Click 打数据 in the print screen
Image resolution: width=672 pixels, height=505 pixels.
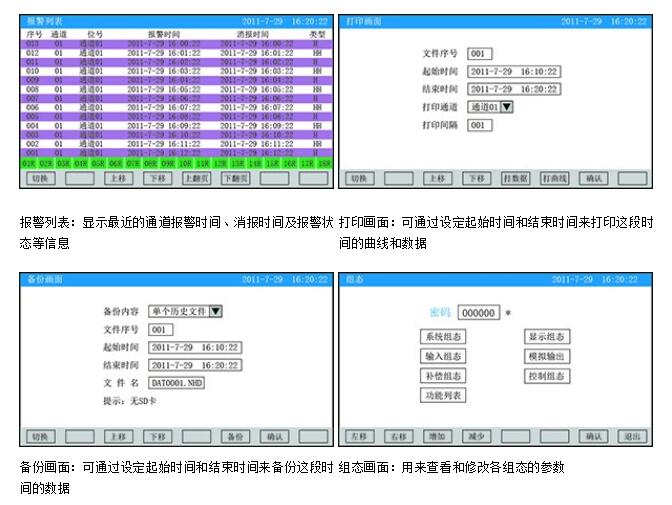(514, 178)
